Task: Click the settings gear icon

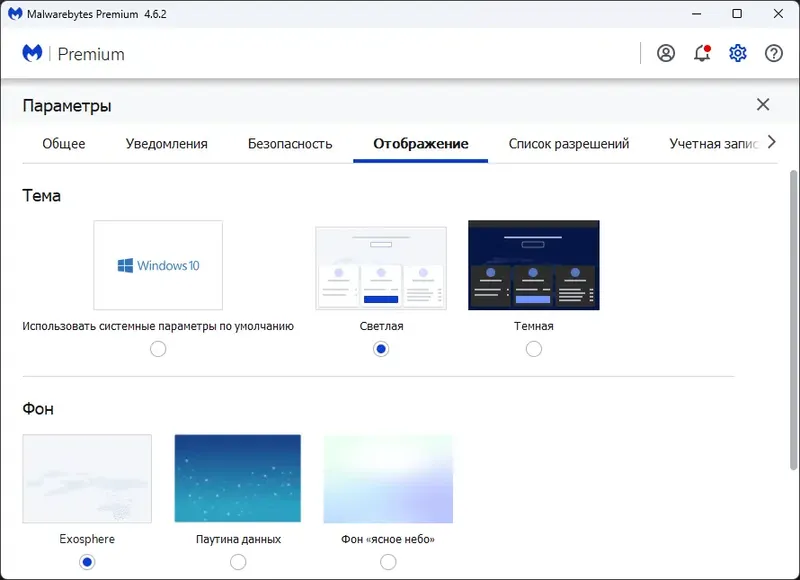Action: point(738,53)
